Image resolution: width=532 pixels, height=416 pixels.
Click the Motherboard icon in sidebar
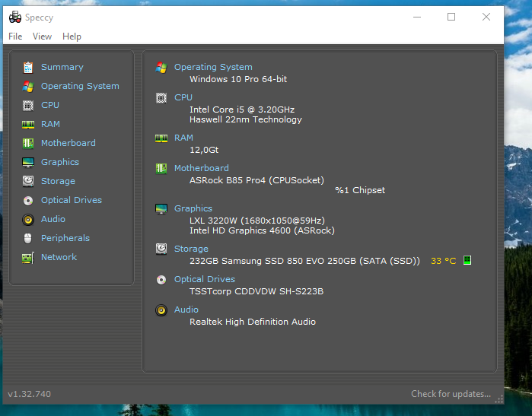[28, 144]
